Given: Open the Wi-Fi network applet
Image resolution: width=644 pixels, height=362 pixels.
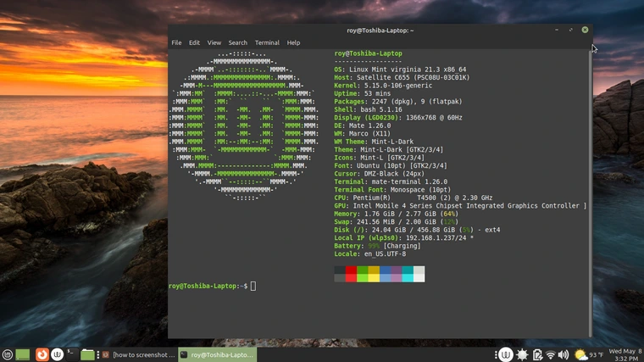Looking at the screenshot, I should (x=550, y=354).
